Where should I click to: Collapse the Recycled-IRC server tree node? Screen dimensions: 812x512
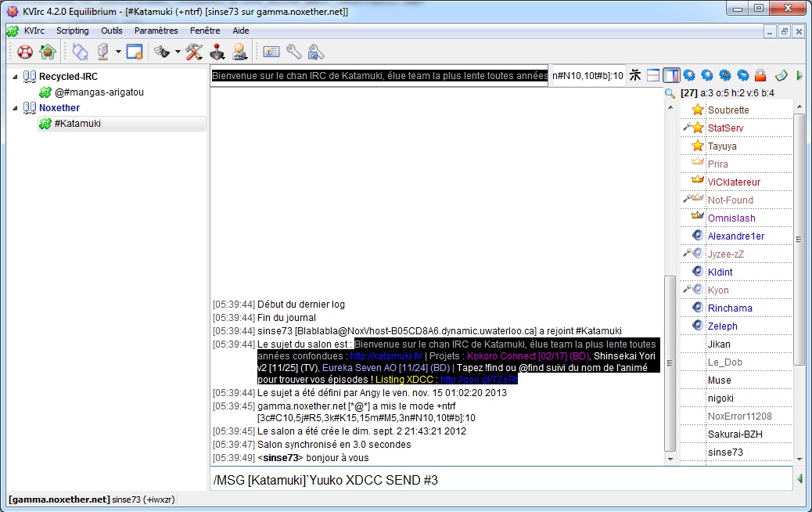pyautogui.click(x=15, y=77)
